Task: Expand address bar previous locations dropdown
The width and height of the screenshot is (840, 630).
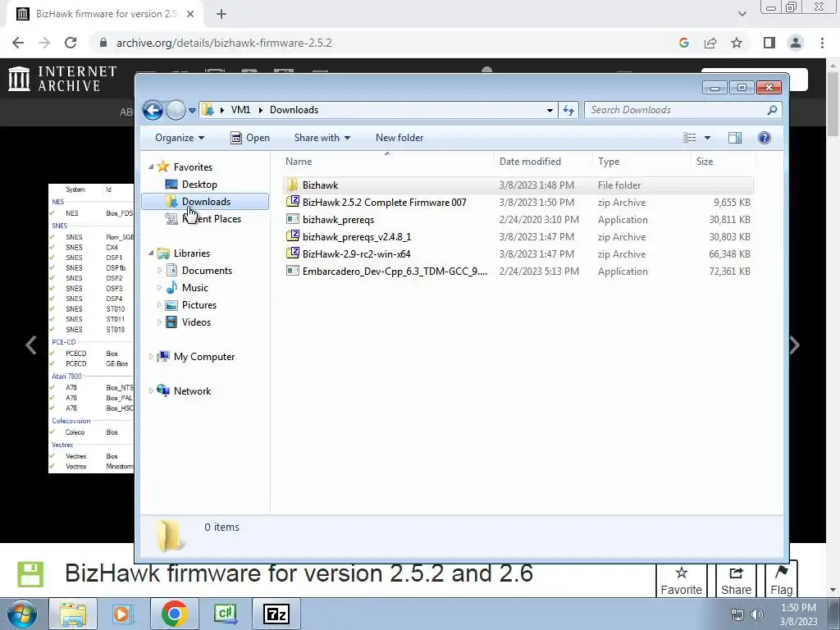Action: click(550, 111)
